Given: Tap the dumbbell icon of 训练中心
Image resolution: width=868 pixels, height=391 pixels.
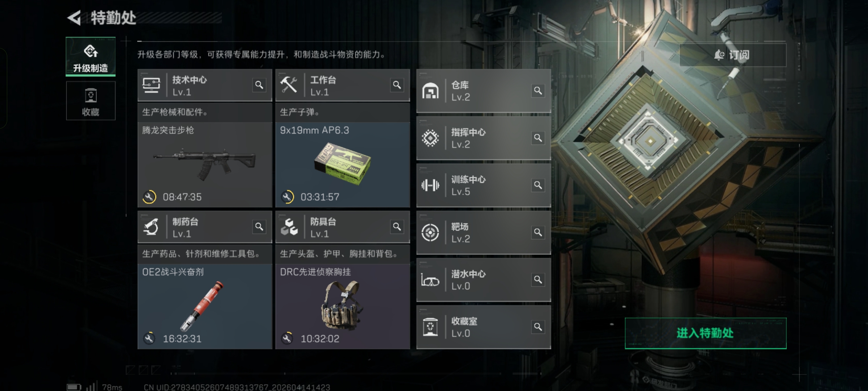Looking at the screenshot, I should point(430,185).
